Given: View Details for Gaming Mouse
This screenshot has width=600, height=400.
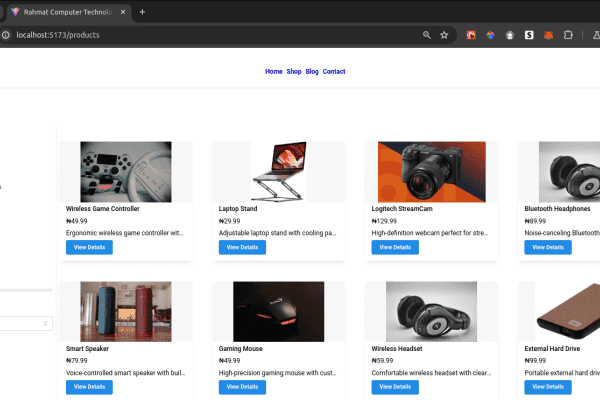Looking at the screenshot, I should (242, 387).
